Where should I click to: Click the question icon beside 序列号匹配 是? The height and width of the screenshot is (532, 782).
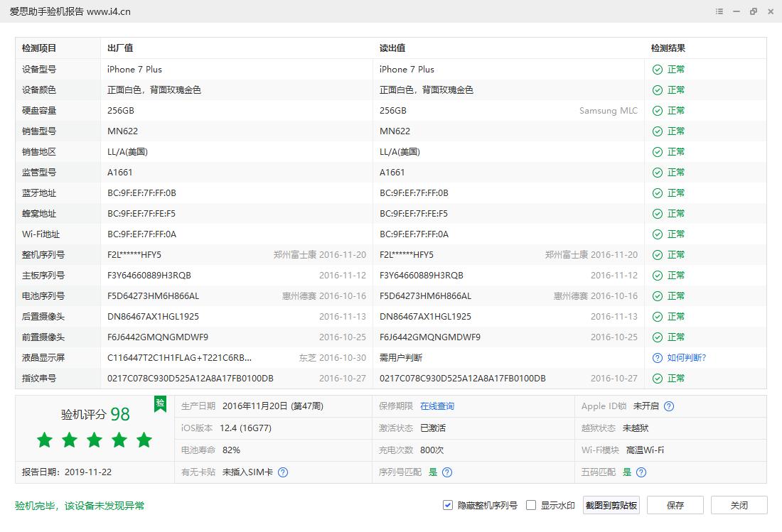446,472
